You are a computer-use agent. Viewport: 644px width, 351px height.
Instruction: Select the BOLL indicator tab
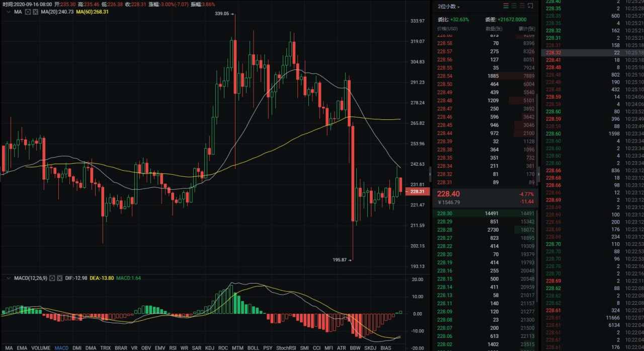(x=254, y=348)
